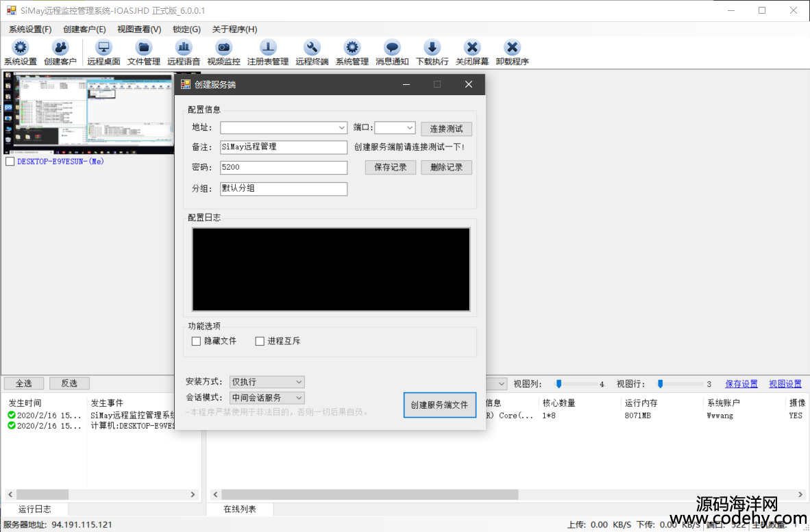Click the Wvwang account cell

(720, 416)
